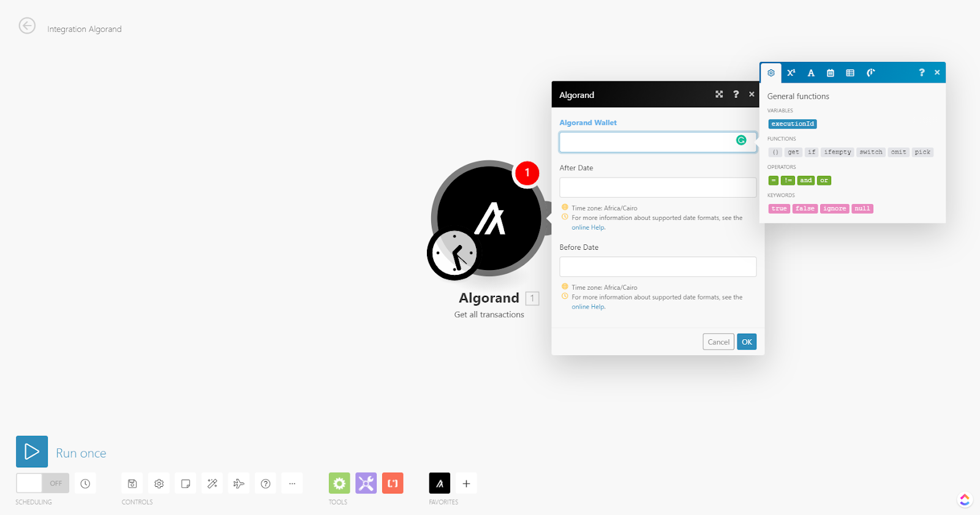Viewport: 980px width, 515px height.
Task: Open the ClickUp widget icon
Action: pos(965,500)
